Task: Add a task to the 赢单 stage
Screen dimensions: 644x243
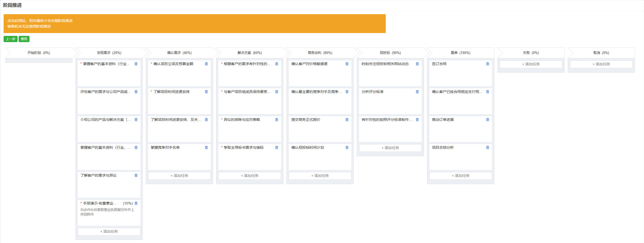Action: coord(461,176)
